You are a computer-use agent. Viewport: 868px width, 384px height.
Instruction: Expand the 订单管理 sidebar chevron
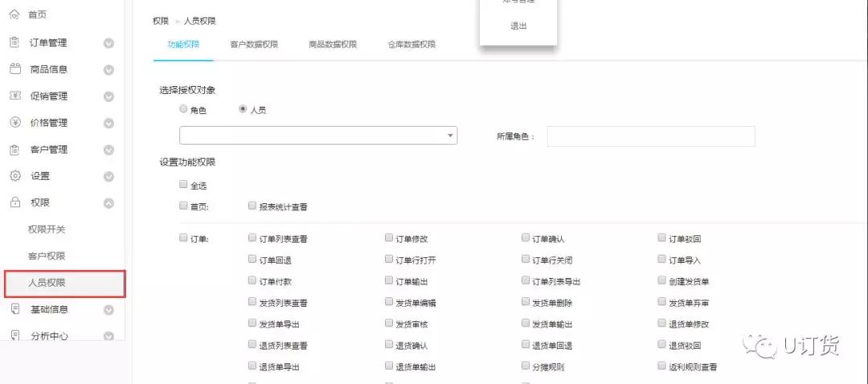pos(109,43)
